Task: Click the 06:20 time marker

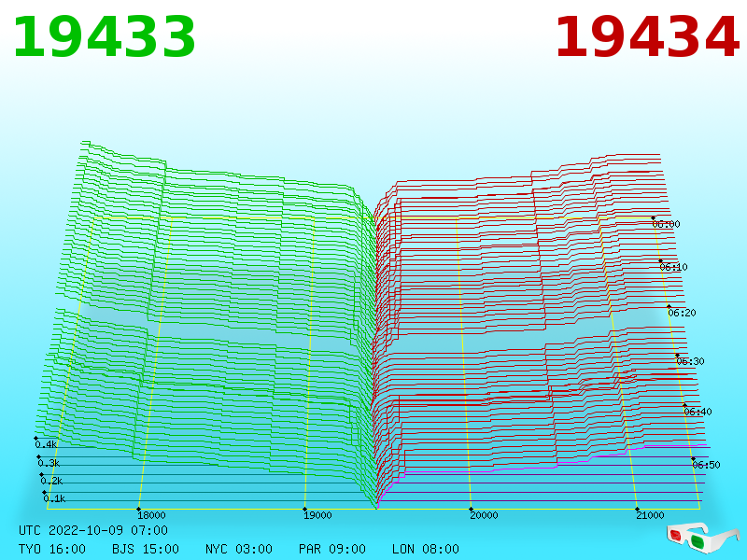Action: (682, 313)
